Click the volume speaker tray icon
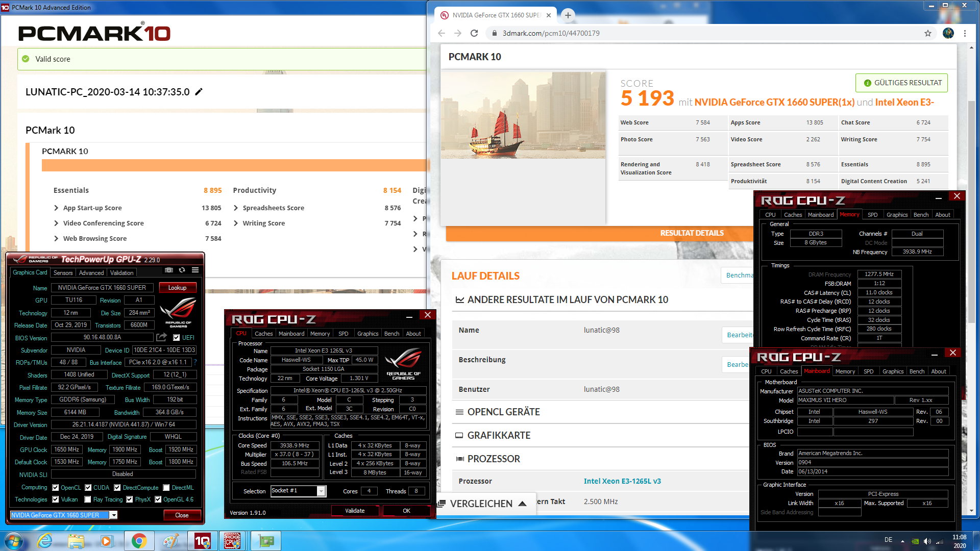 pyautogui.click(x=927, y=541)
